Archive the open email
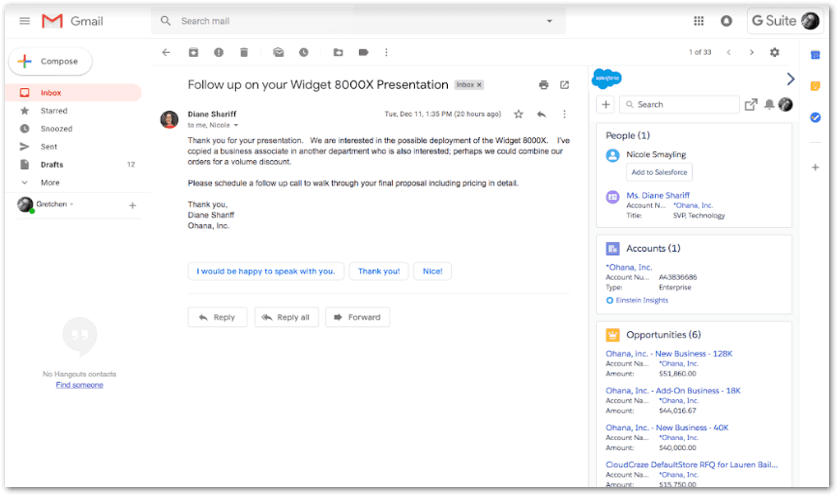 (194, 52)
